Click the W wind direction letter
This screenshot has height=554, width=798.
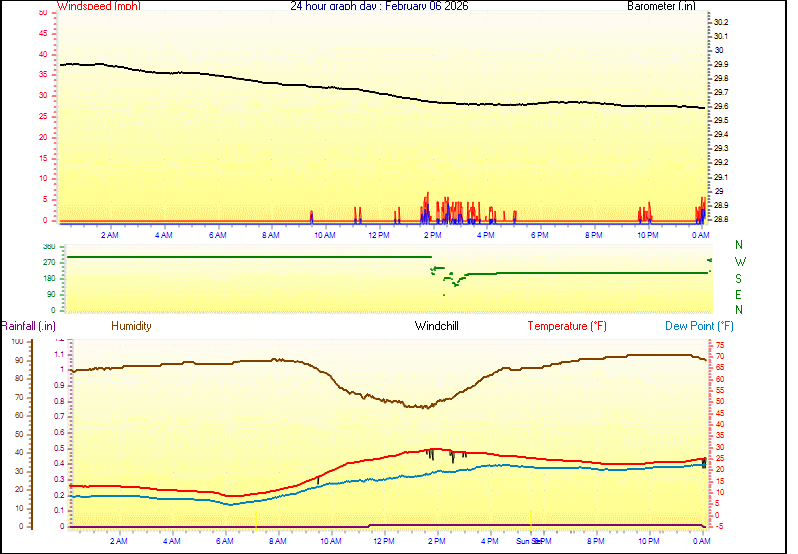[739, 262]
